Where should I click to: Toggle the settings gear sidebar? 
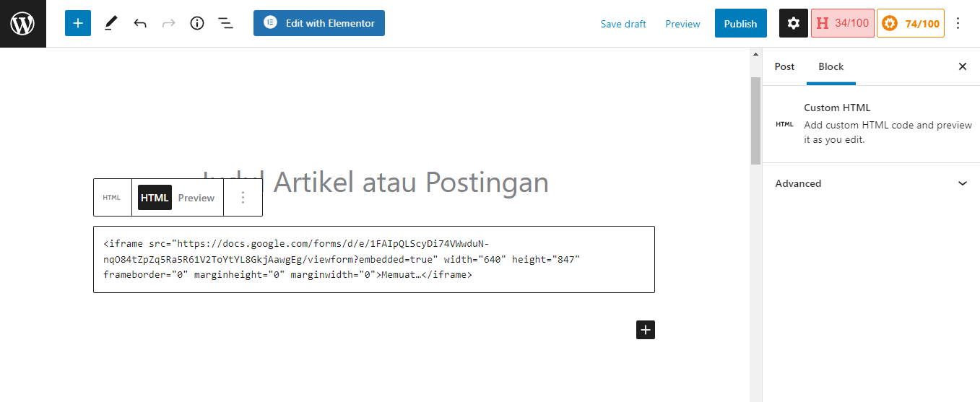click(x=793, y=23)
